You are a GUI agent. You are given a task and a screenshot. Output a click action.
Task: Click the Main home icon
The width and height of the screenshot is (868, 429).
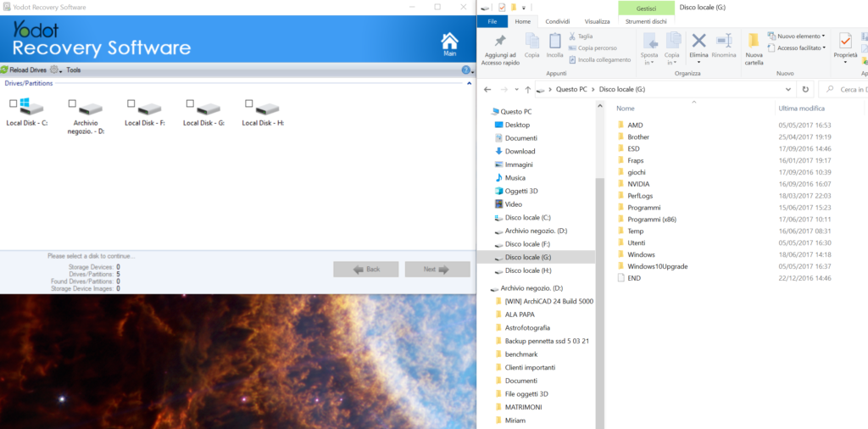[x=450, y=42]
